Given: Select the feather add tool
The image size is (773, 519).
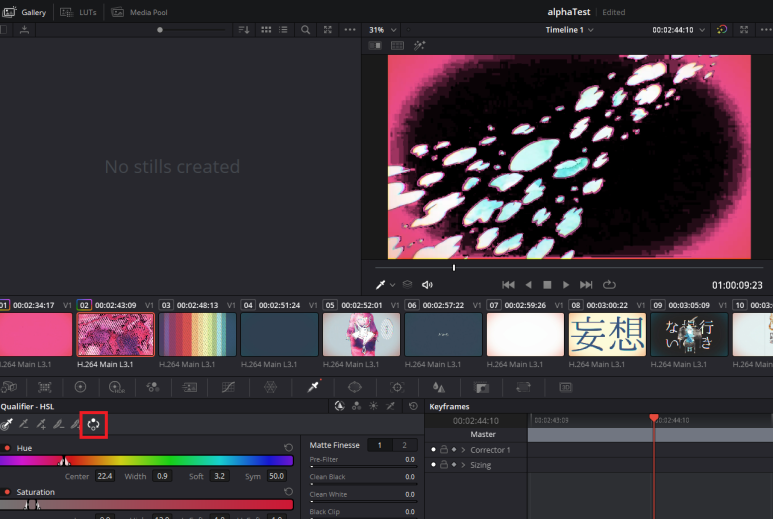Looking at the screenshot, I should click(75, 424).
